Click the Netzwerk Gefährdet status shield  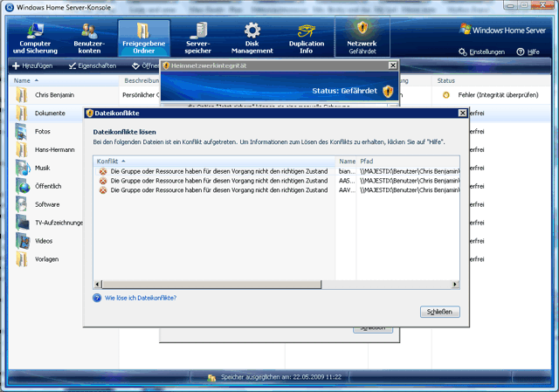point(362,38)
